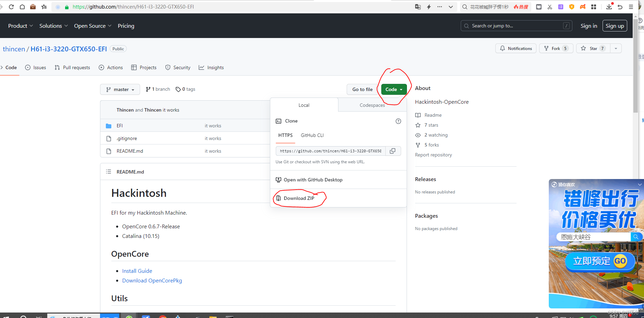
Task: View the 1 branch list
Action: [158, 89]
